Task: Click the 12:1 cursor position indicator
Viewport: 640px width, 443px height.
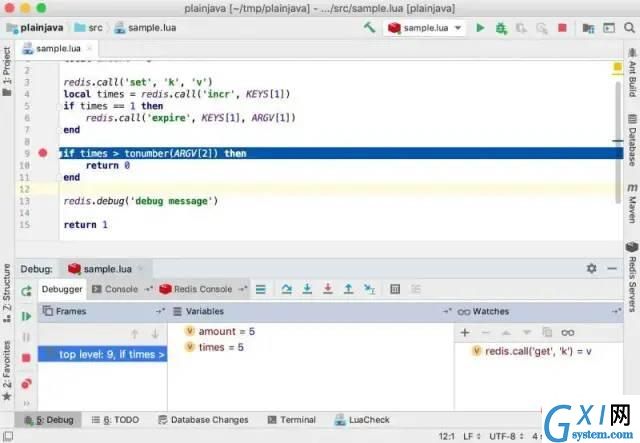Action: tap(447, 436)
